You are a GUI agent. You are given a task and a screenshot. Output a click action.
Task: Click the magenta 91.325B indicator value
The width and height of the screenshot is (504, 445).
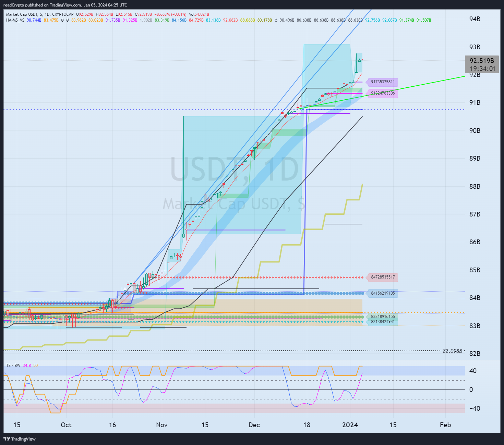point(130,20)
